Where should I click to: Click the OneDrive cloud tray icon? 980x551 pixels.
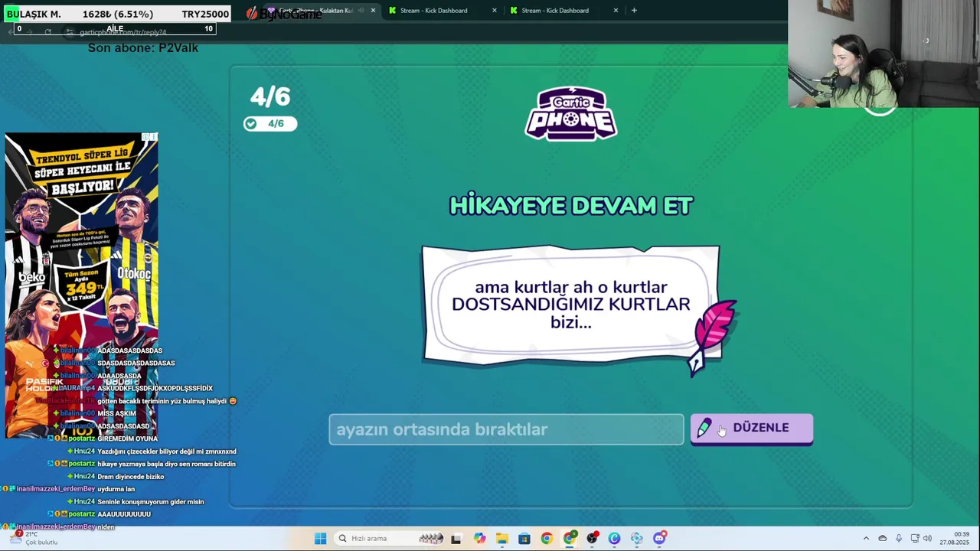coord(882,539)
